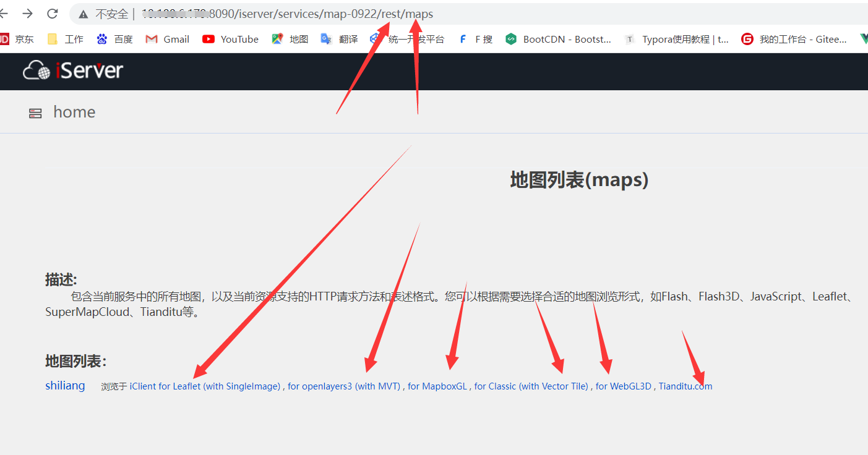Open the 地图 maps bookmark

coord(290,39)
